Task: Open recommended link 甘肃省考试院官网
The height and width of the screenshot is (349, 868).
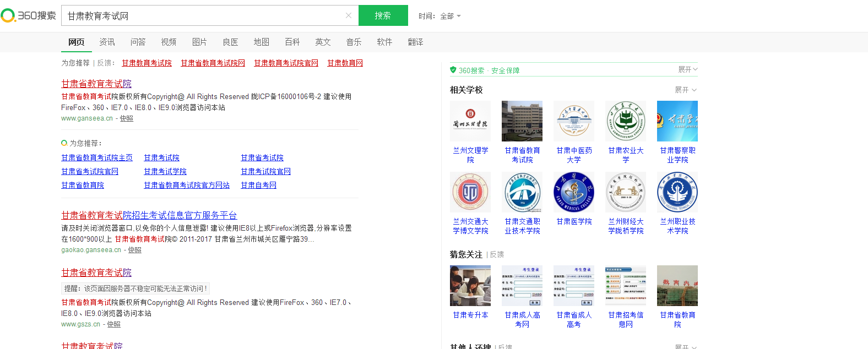Action: tap(90, 171)
